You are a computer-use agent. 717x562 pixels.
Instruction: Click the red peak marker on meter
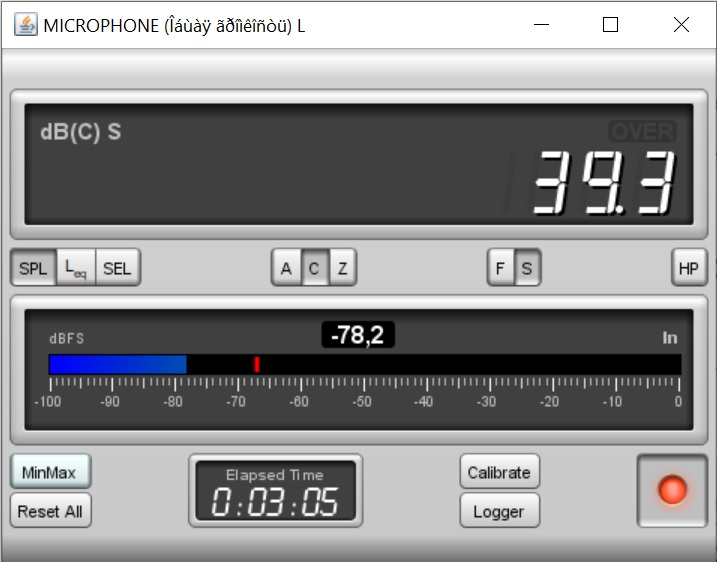point(257,364)
